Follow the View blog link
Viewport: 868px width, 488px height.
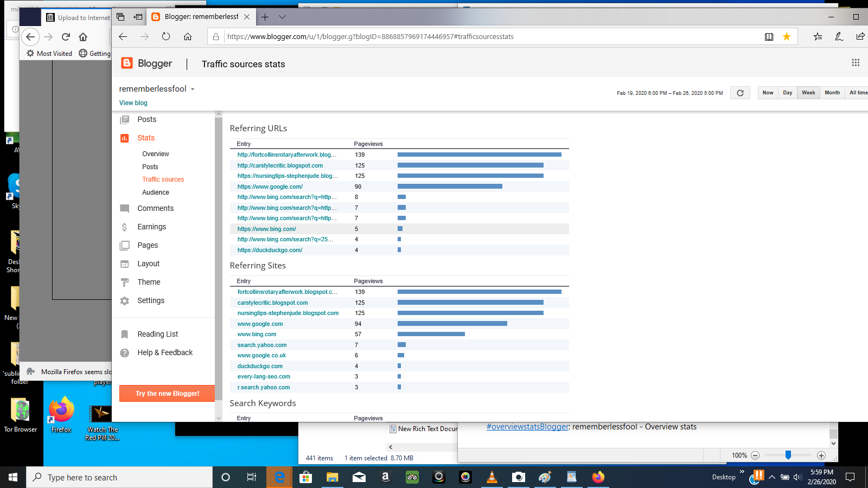(133, 103)
